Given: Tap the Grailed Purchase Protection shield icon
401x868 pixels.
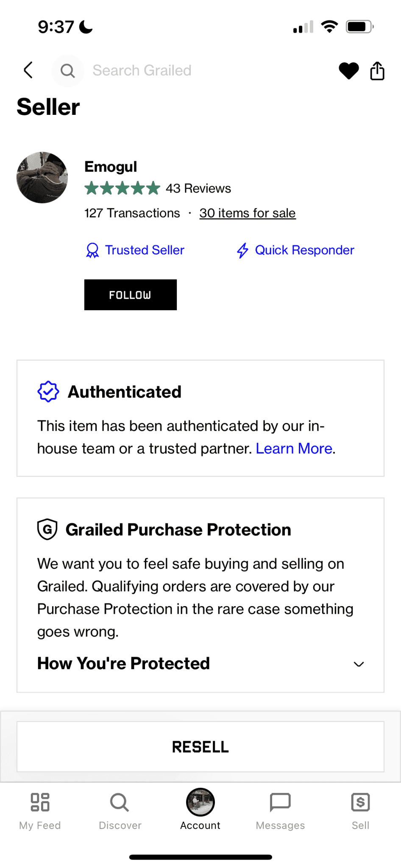Looking at the screenshot, I should coord(47,529).
